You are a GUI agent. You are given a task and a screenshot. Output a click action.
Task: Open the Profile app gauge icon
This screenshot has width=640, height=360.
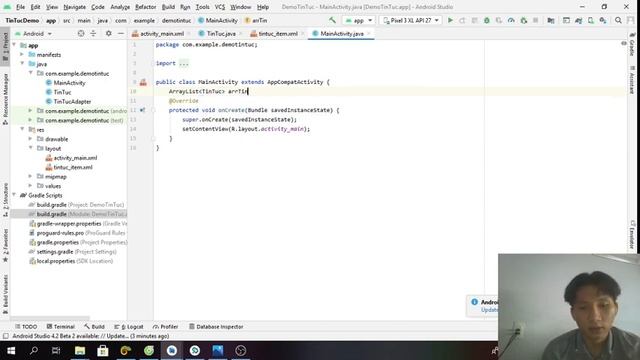(511, 20)
